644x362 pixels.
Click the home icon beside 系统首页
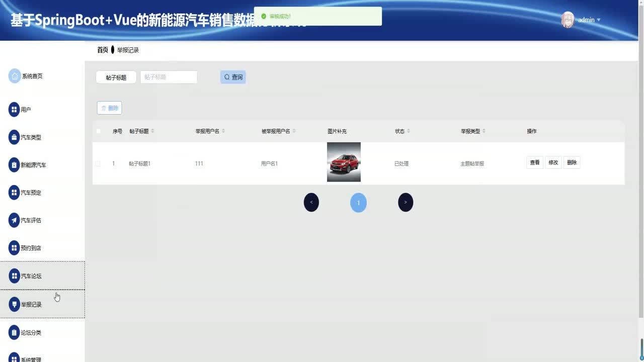pyautogui.click(x=15, y=76)
